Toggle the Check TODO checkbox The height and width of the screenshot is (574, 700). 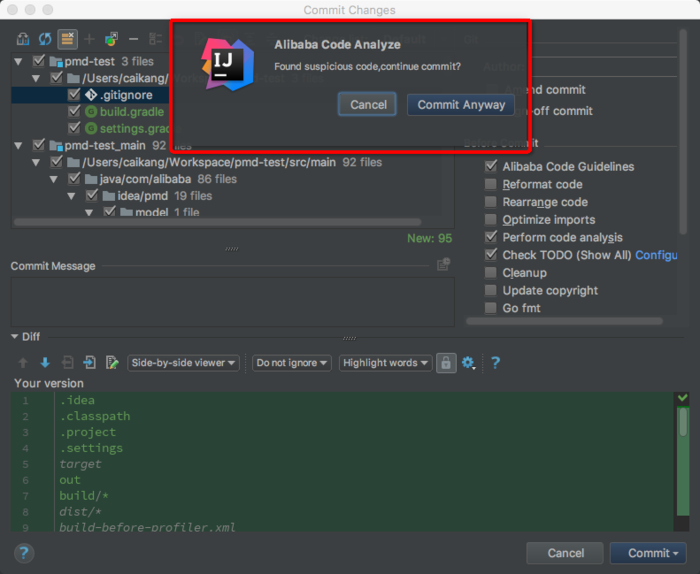click(491, 254)
